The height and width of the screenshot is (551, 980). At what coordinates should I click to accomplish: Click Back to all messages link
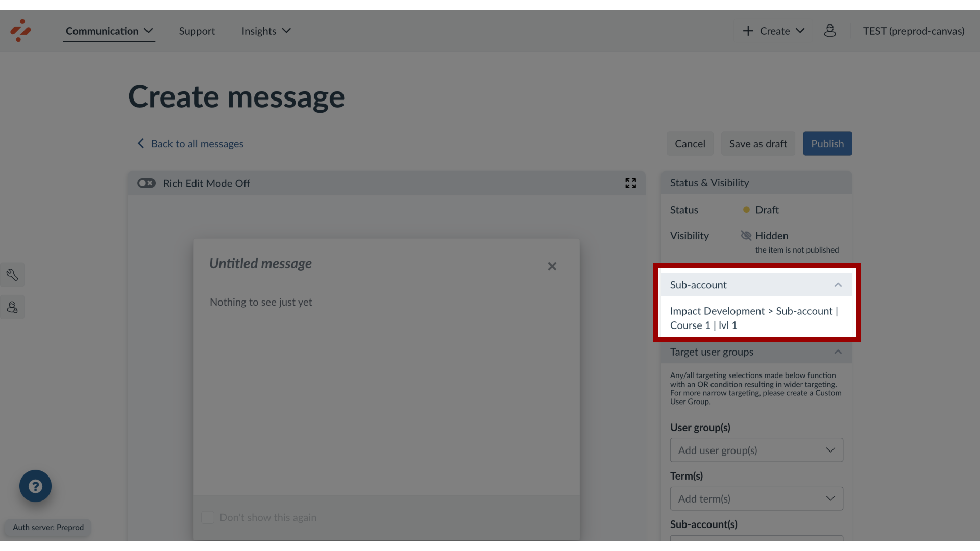190,143
